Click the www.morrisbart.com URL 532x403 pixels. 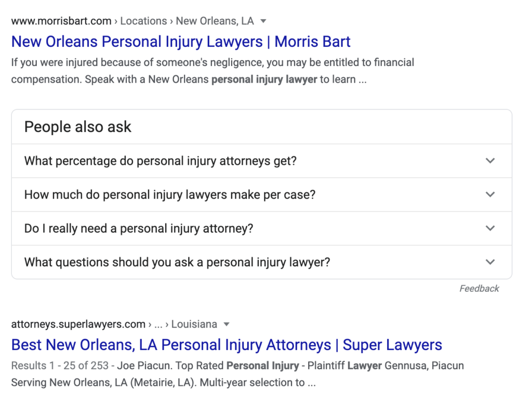(x=61, y=21)
